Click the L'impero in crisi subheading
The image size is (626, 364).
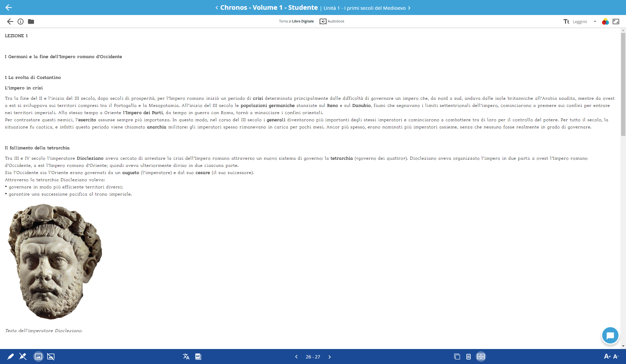pos(24,88)
